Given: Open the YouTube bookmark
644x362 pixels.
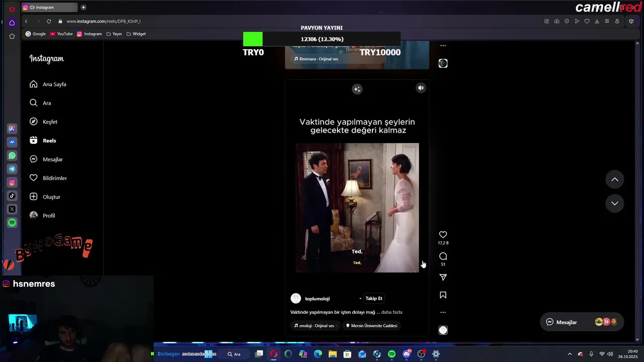Looking at the screenshot, I should [x=61, y=34].
